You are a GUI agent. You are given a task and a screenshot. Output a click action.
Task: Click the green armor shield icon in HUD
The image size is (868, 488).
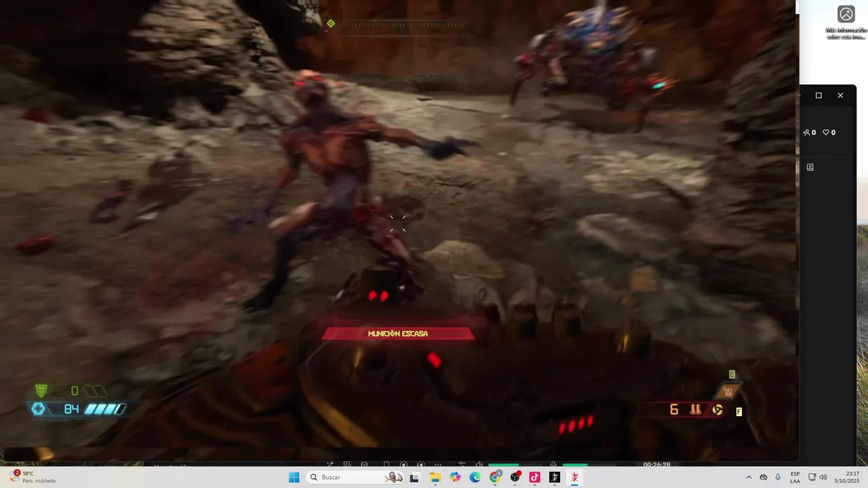(x=41, y=391)
